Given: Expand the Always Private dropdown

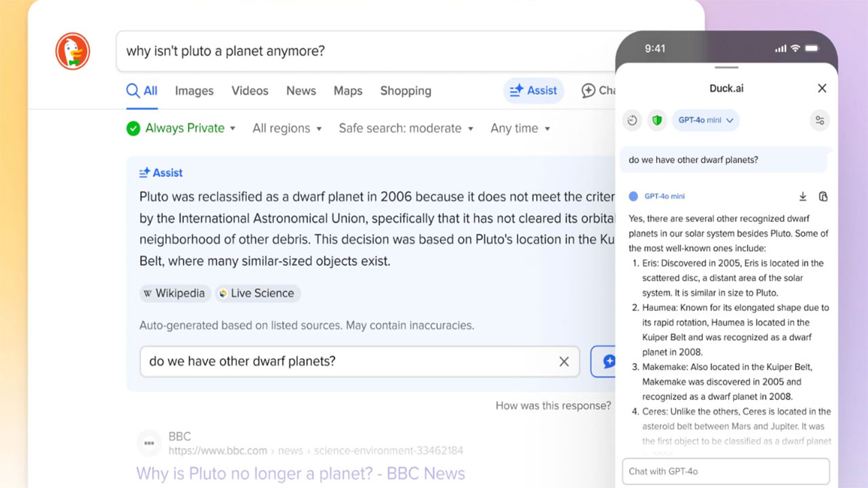Looking at the screenshot, I should (181, 128).
